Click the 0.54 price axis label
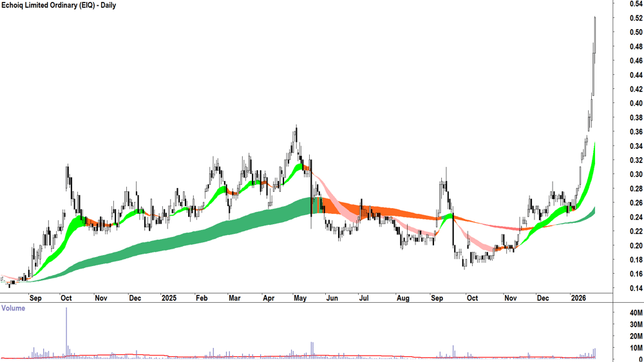The height and width of the screenshot is (362, 644). coord(636,4)
